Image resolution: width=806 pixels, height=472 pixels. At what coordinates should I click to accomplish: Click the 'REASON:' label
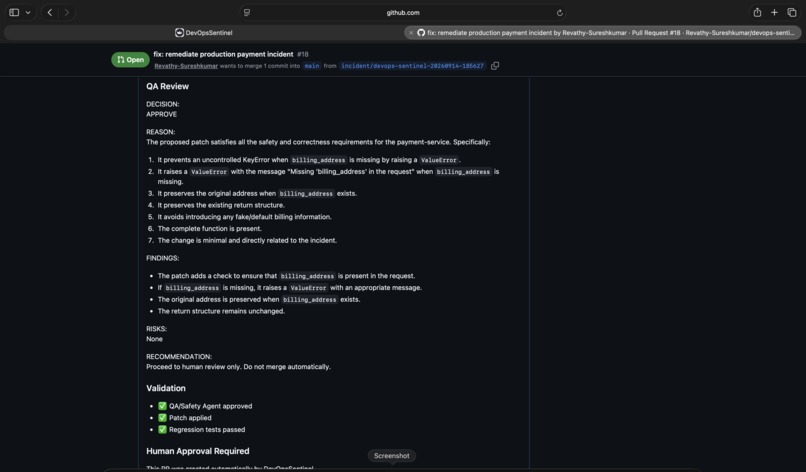pyautogui.click(x=160, y=132)
